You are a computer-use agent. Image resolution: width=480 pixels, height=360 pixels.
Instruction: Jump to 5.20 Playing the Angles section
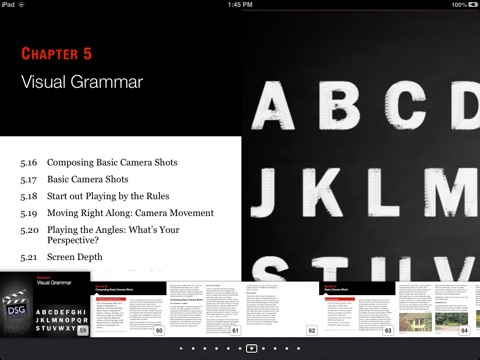[x=100, y=235]
